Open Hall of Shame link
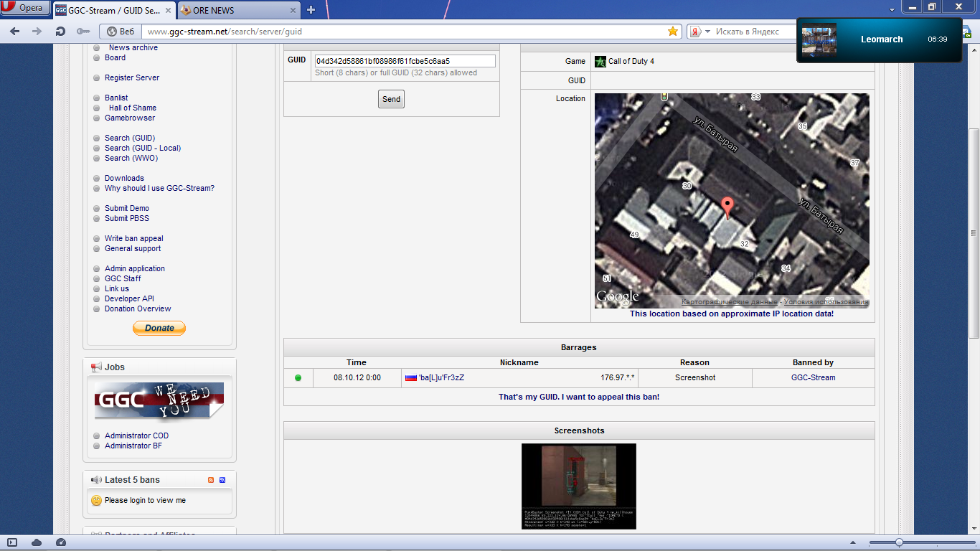980x551 pixels. [x=133, y=108]
